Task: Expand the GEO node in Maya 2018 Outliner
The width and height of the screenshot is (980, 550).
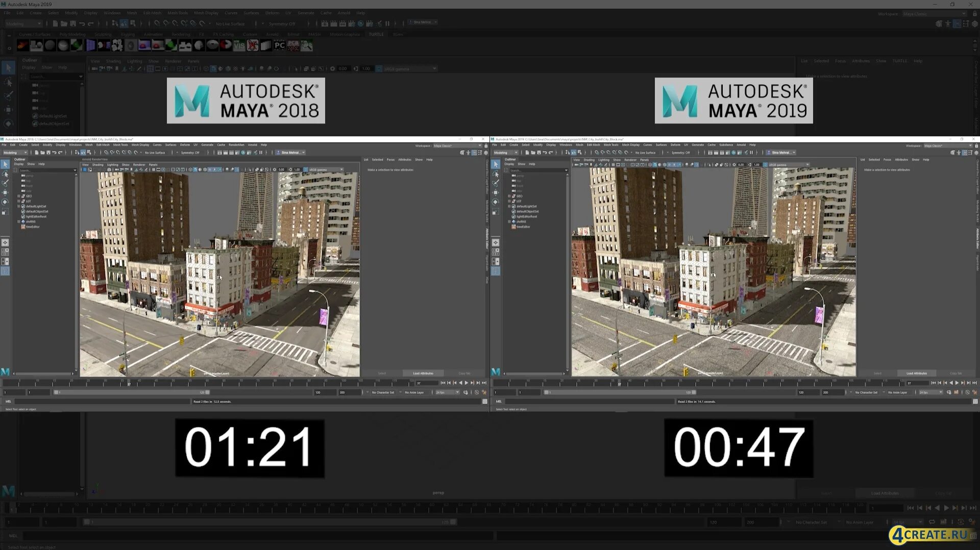Action: coord(19,196)
